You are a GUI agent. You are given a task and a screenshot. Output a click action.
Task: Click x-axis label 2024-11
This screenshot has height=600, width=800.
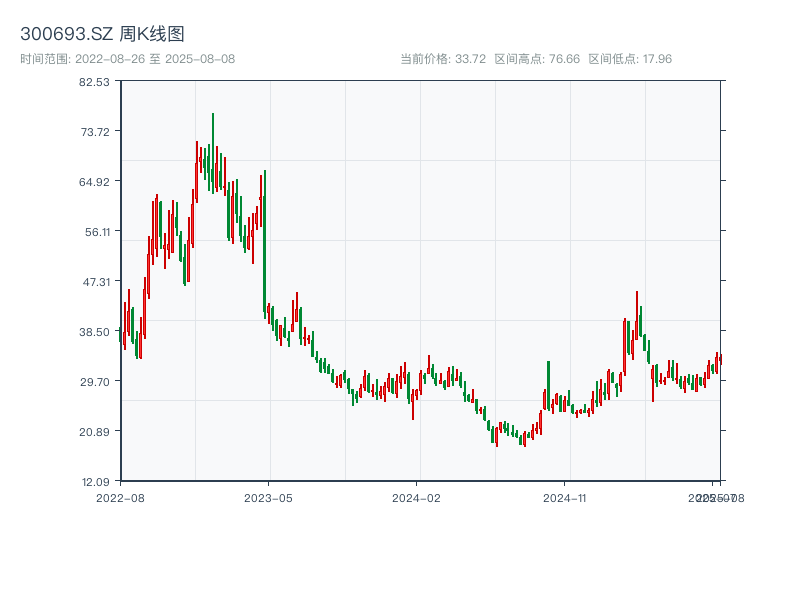tap(564, 498)
